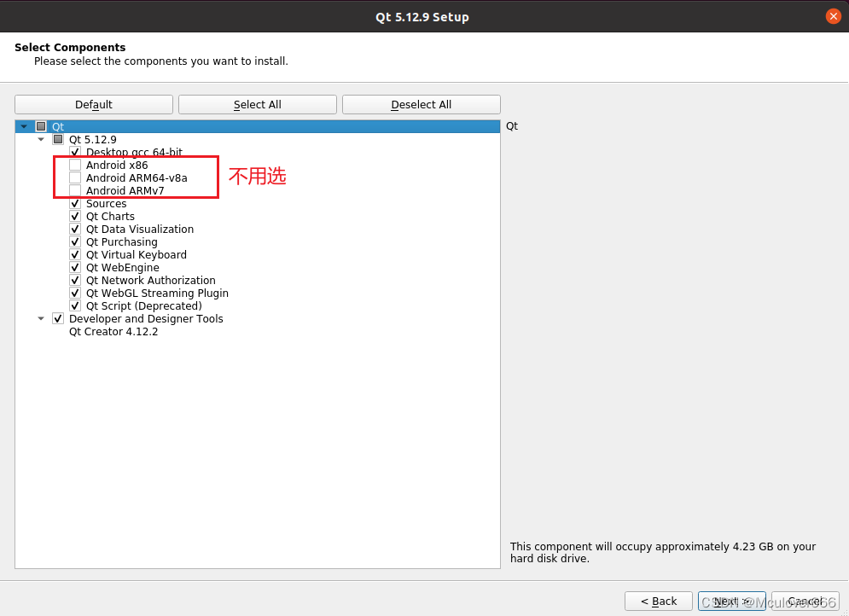Enable the Android x86 component
Image resolution: width=849 pixels, height=616 pixels.
tap(75, 165)
